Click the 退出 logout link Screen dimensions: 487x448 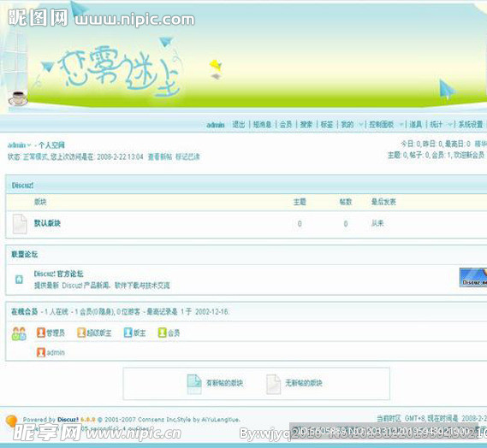[239, 125]
